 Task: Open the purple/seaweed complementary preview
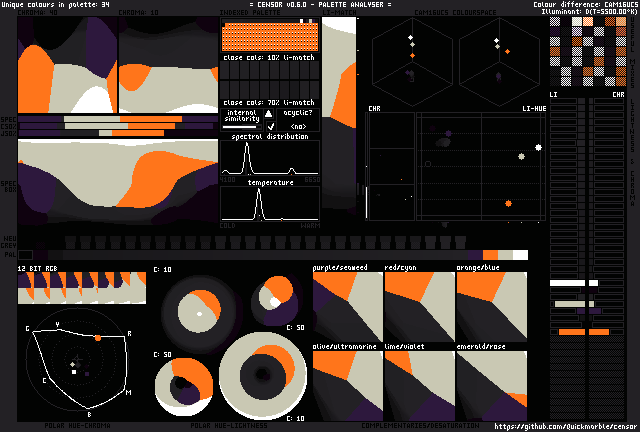(347, 307)
